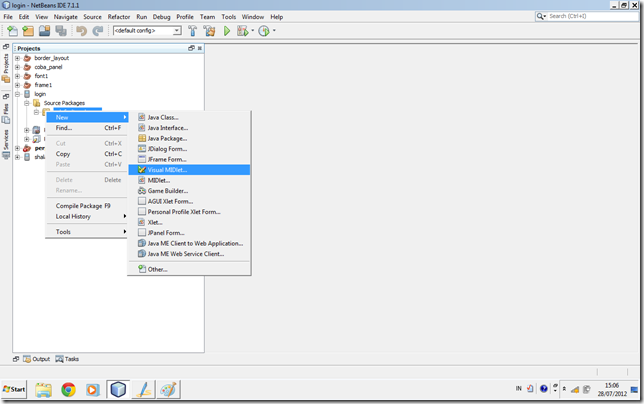Click the Clean and Build icon

pyautogui.click(x=210, y=31)
